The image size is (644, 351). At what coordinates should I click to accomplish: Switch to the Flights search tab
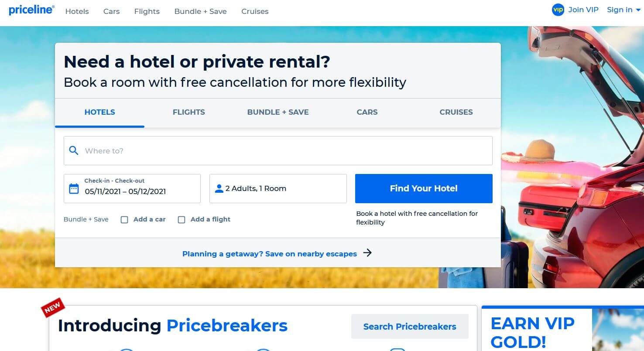tap(188, 112)
